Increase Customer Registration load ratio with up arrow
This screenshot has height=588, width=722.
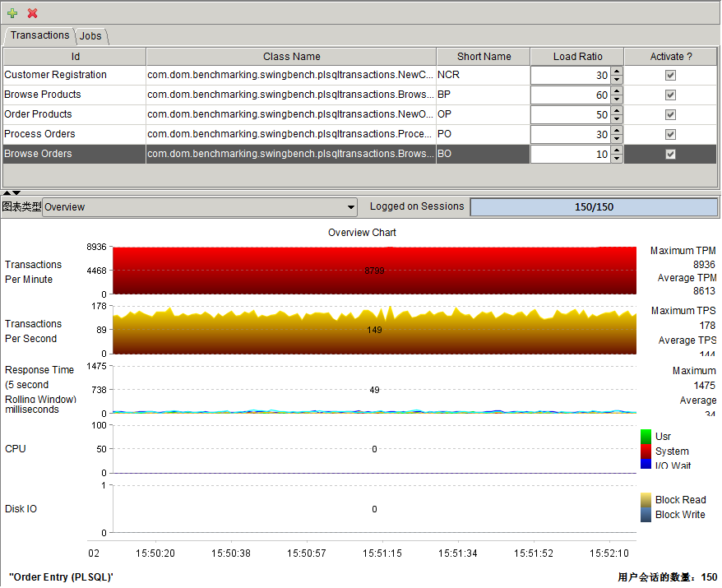(x=617, y=71)
